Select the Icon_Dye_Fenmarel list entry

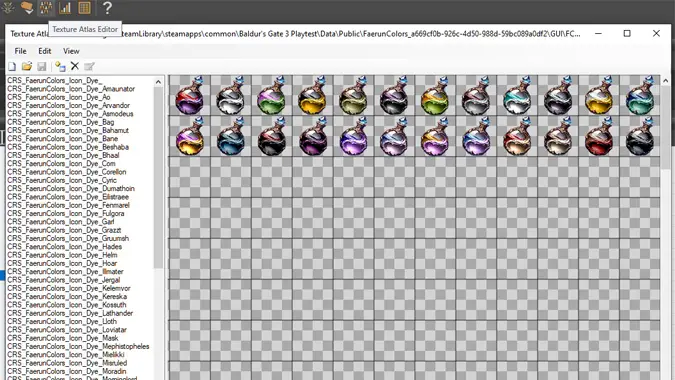(68, 205)
